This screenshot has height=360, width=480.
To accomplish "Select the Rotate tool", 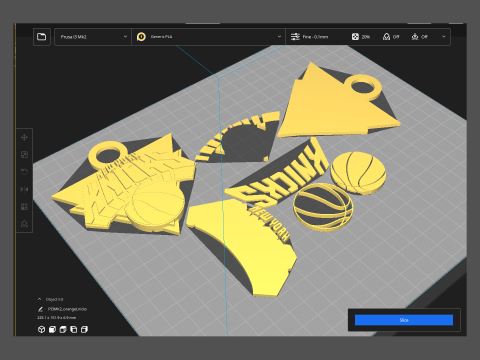I will [24, 172].
